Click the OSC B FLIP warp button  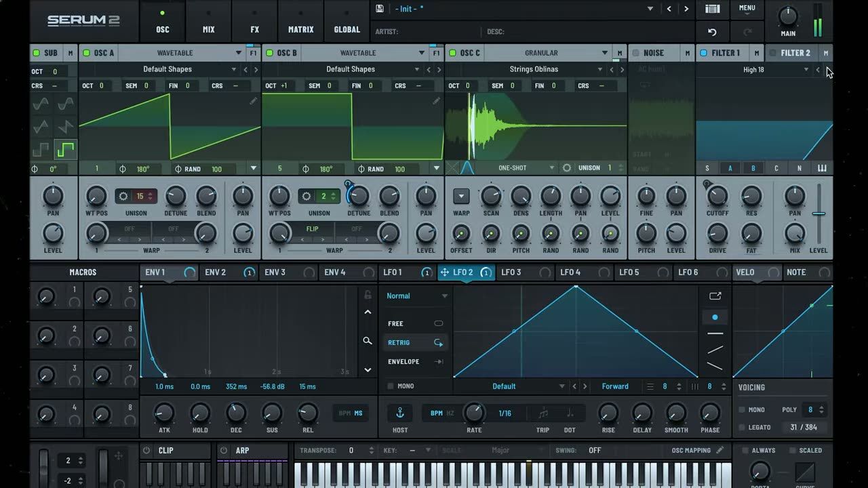(x=312, y=229)
